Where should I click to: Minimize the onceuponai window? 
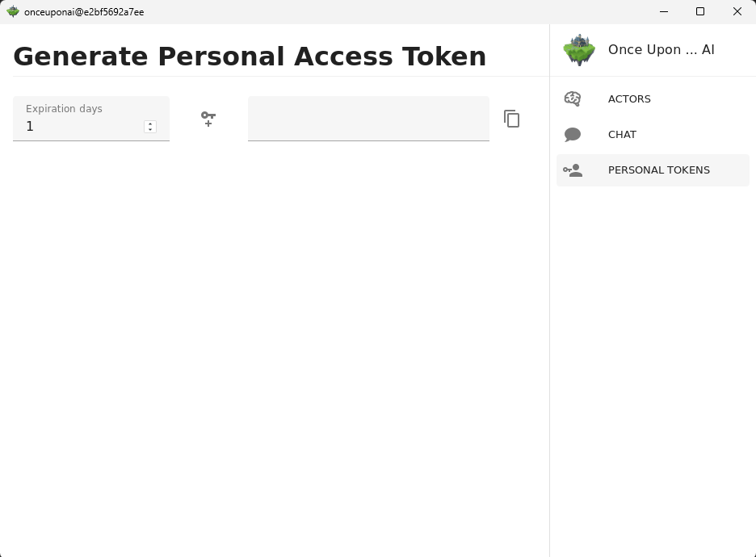[x=664, y=11]
